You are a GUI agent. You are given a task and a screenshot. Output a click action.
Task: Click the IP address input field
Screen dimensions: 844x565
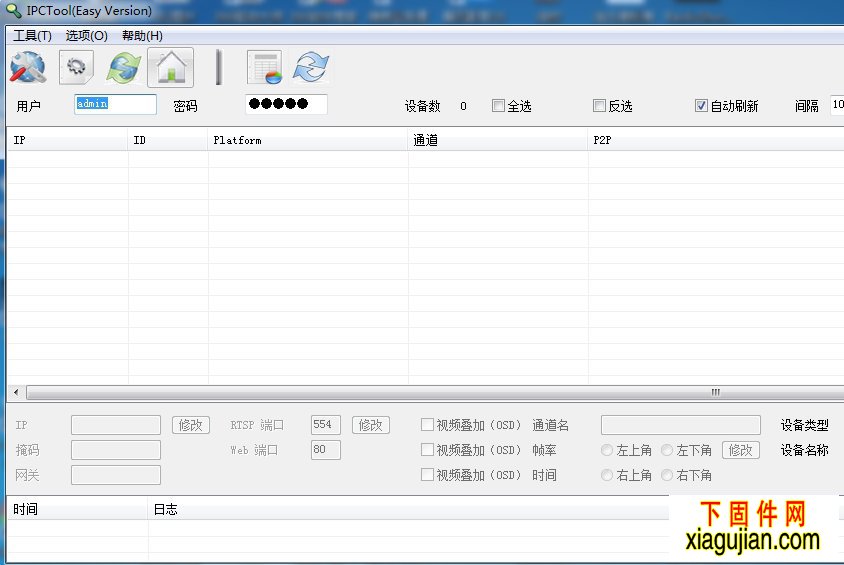pyautogui.click(x=116, y=425)
